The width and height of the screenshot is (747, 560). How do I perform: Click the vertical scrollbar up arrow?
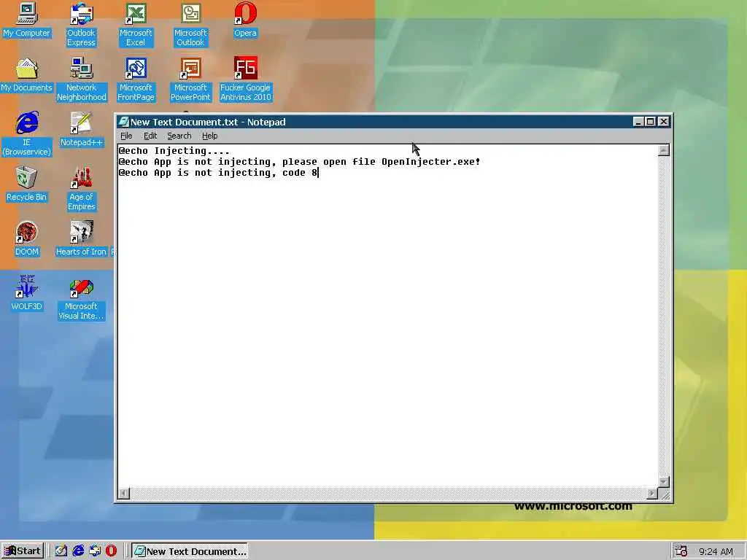tap(664, 151)
